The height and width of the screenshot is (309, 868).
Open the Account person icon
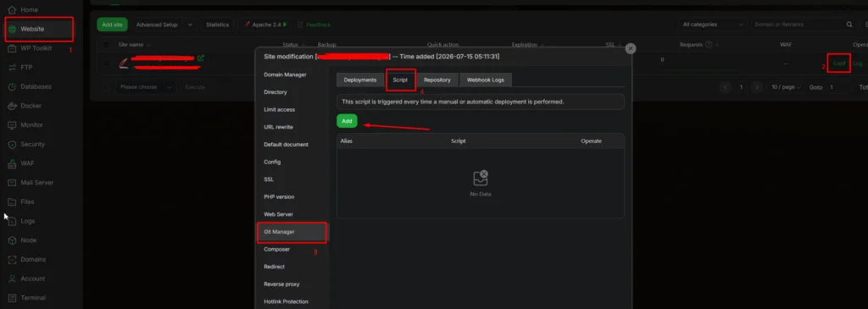click(12, 279)
